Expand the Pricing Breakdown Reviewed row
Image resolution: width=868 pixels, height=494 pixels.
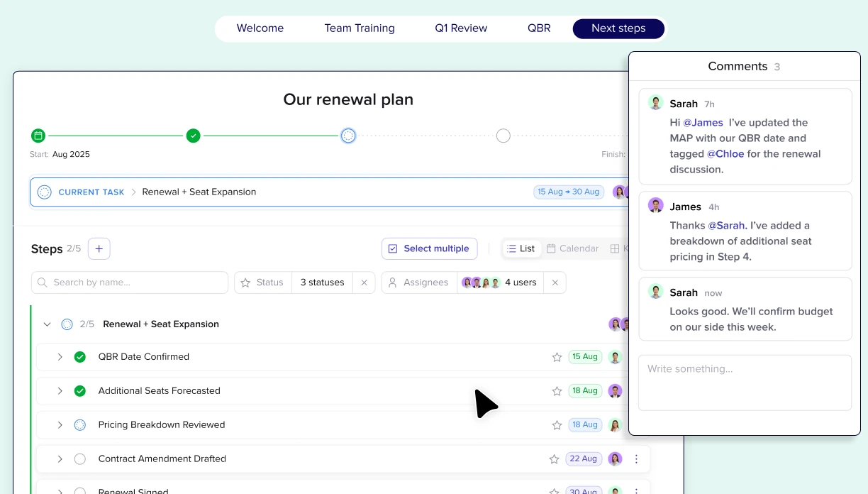pos(60,425)
